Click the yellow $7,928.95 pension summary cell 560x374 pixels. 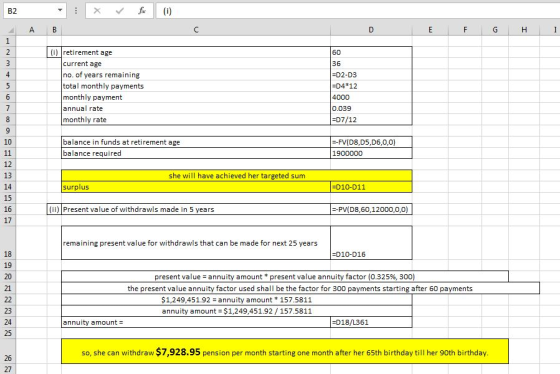tap(285, 351)
